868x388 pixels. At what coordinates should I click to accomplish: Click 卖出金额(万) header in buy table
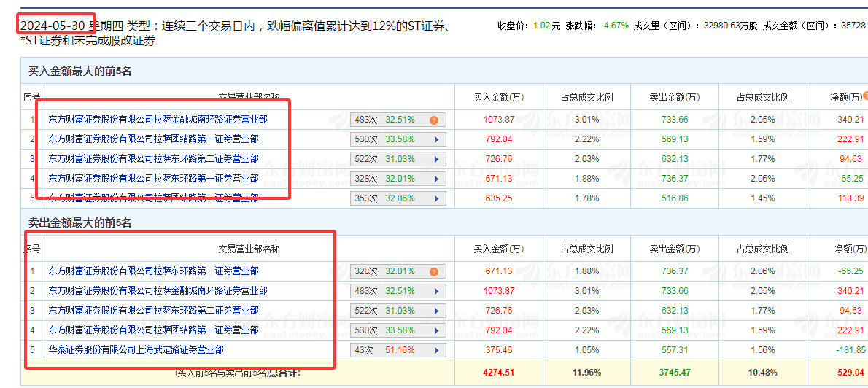coord(675,98)
